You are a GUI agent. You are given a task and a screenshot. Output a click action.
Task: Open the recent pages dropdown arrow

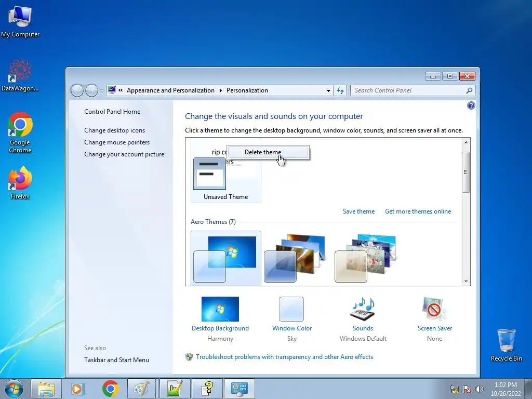pos(102,90)
